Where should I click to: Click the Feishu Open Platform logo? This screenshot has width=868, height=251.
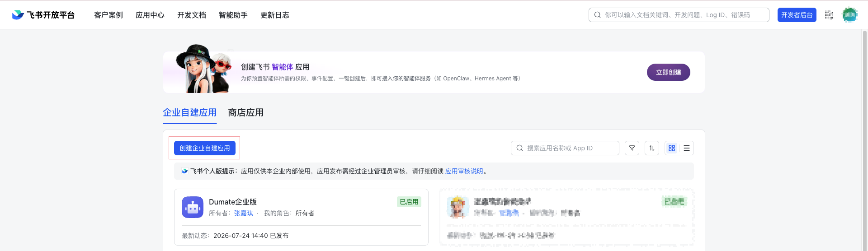pos(43,15)
